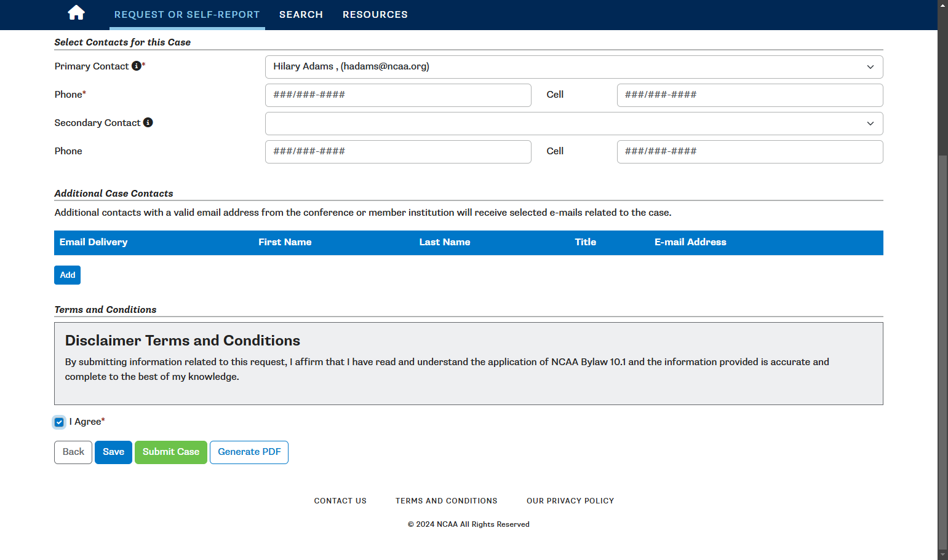Show info for Primary Contact
This screenshot has height=560, width=948.
(137, 66)
